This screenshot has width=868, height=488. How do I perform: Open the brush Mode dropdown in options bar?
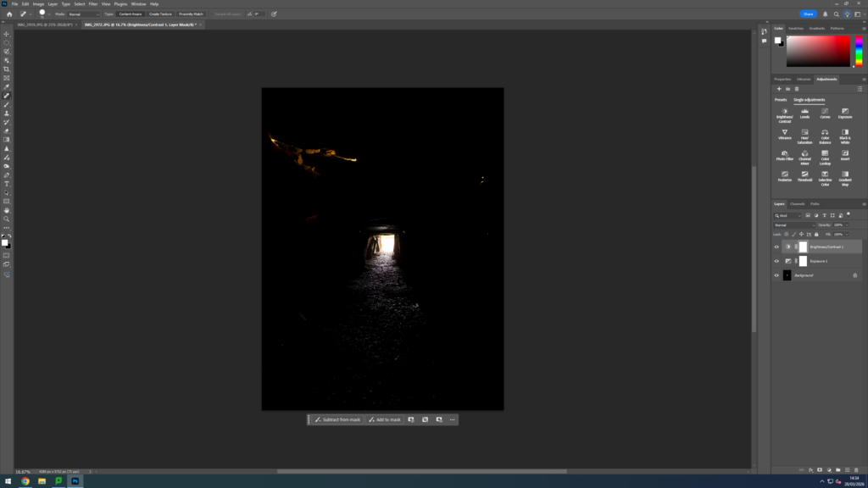coord(83,14)
